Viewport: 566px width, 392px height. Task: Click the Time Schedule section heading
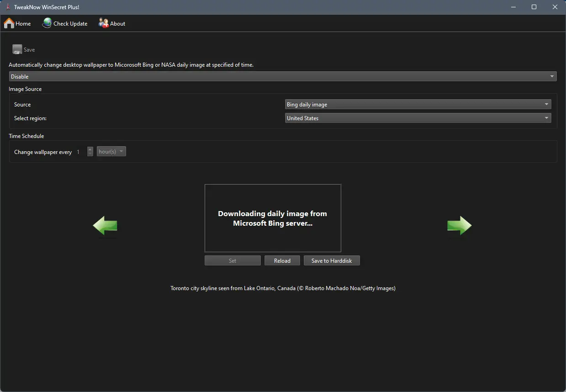[x=26, y=136]
